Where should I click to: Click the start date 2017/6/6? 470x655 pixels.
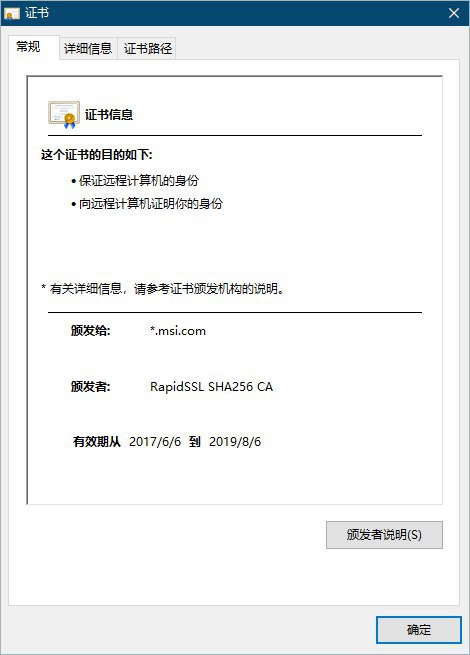pos(155,442)
